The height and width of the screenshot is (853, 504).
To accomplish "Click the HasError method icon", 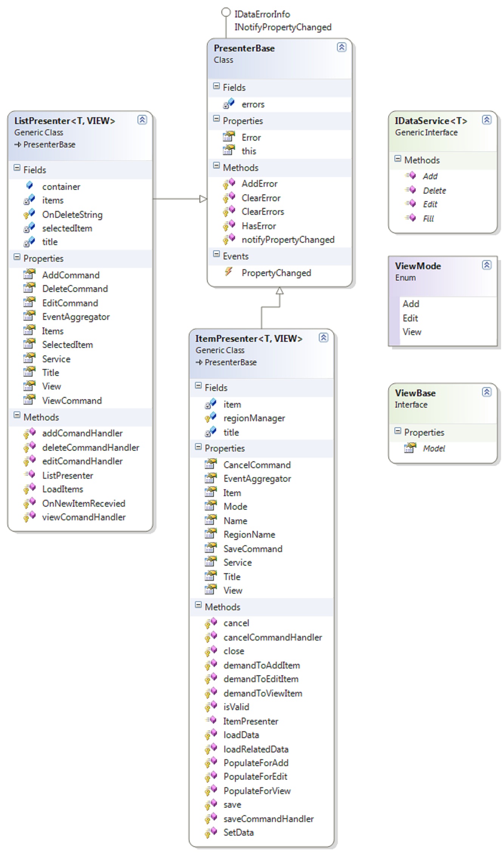I will tap(229, 226).
